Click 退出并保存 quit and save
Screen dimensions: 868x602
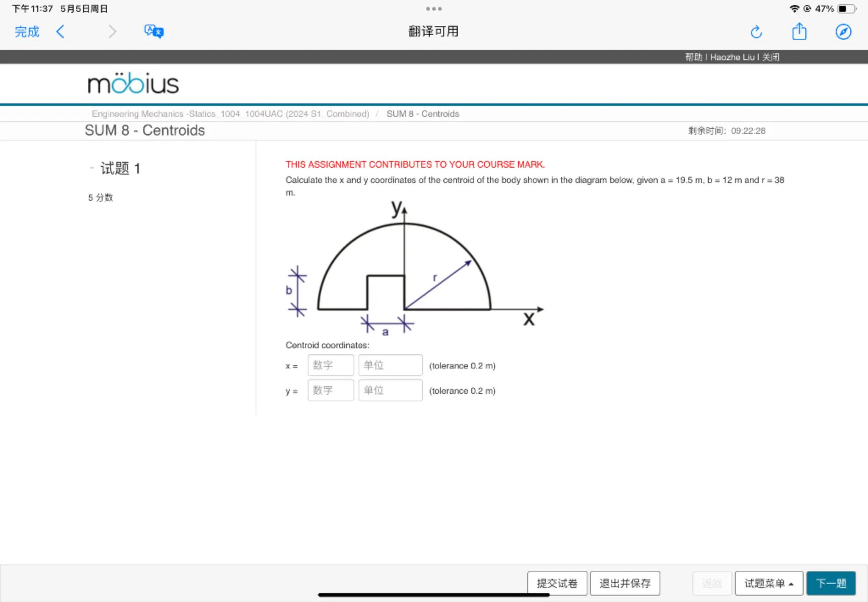(625, 583)
